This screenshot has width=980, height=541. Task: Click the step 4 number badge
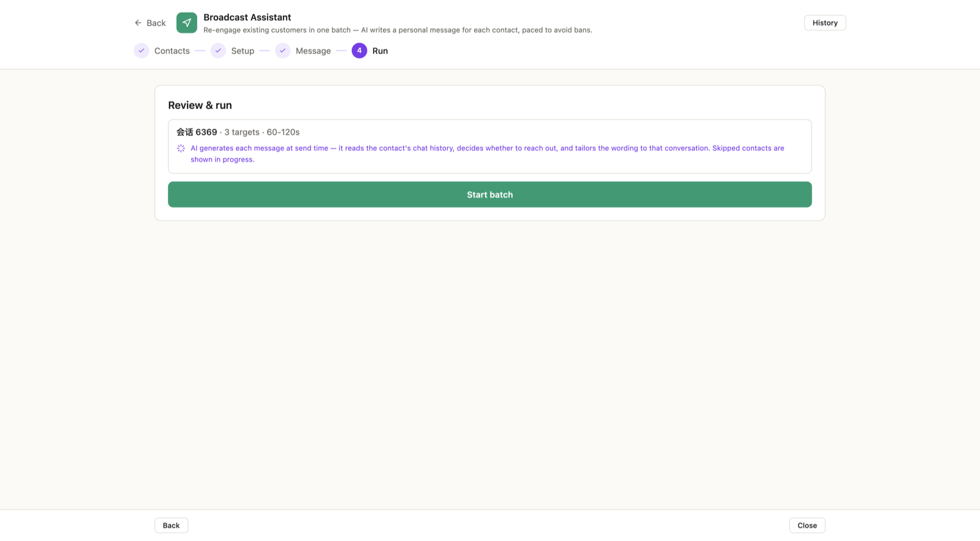coord(359,51)
